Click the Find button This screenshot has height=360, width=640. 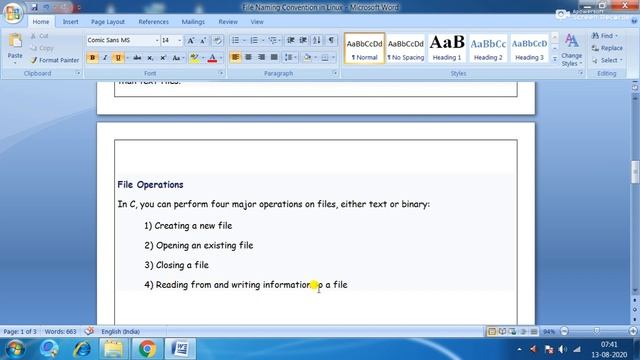(x=605, y=36)
